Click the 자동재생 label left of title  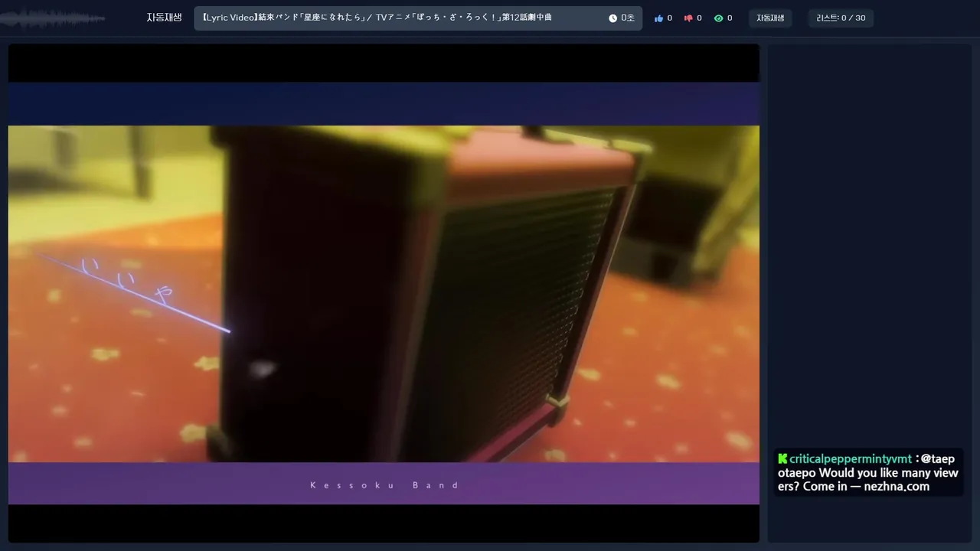165,18
